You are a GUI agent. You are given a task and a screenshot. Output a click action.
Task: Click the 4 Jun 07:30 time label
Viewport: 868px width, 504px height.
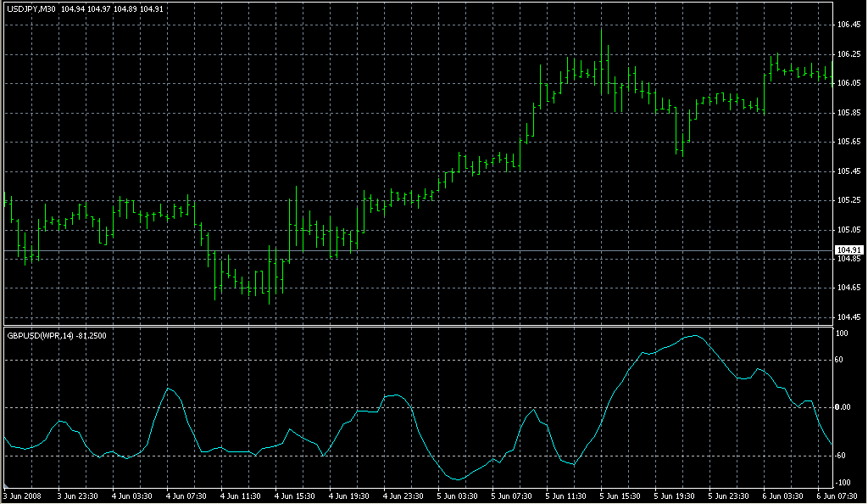click(x=186, y=496)
